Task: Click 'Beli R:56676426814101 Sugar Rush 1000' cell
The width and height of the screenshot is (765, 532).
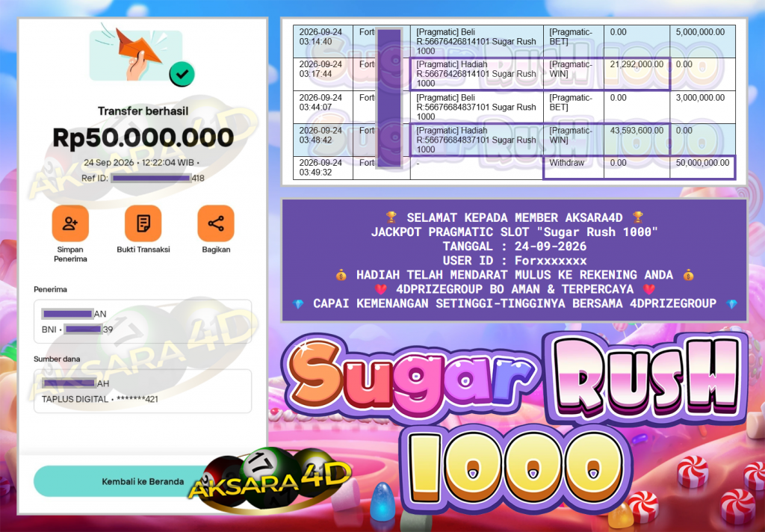Action: click(477, 42)
